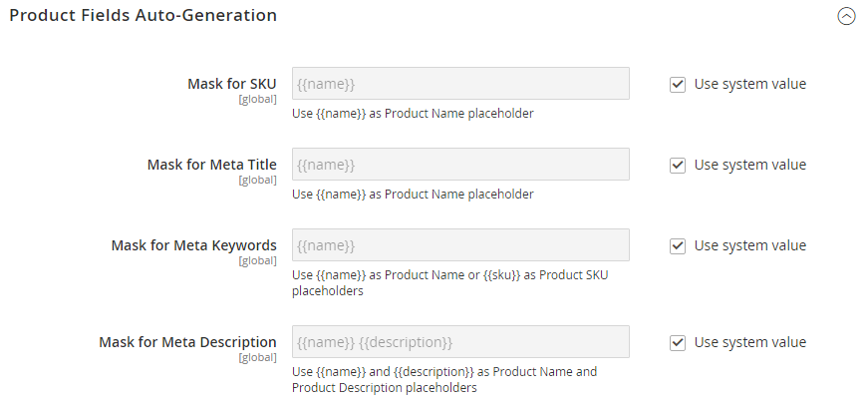Tap 'Use system value' label for Meta Description
868x406 pixels.
(x=749, y=342)
